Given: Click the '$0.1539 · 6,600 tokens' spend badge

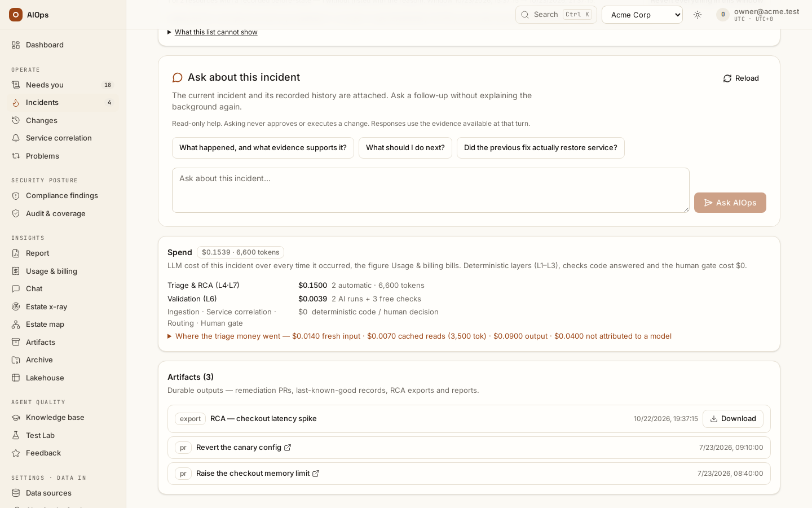Looking at the screenshot, I should click(x=240, y=252).
